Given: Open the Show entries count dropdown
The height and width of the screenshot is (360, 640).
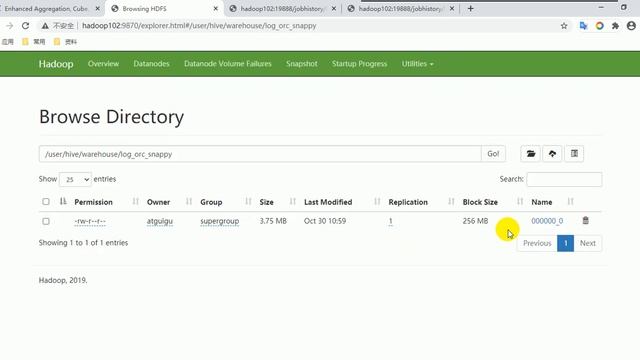Looking at the screenshot, I should pyautogui.click(x=75, y=179).
